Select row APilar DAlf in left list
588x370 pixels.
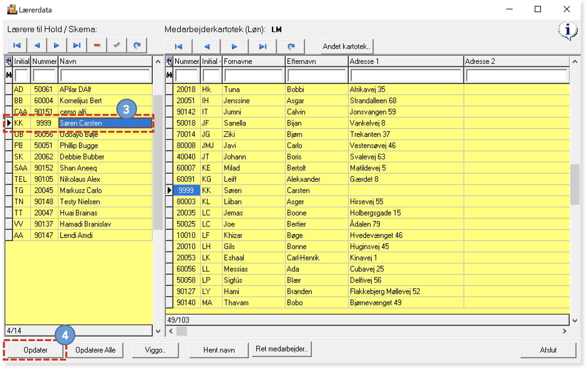79,89
